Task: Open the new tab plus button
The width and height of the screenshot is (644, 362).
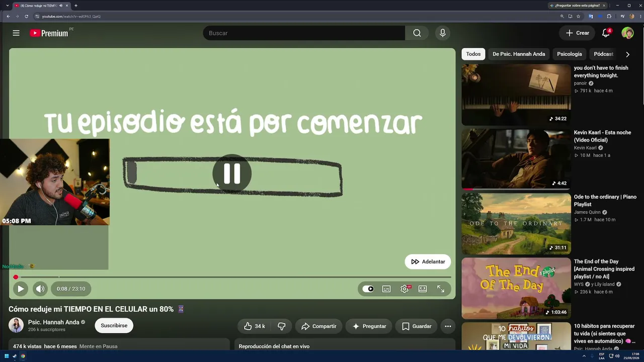Action: [76, 6]
